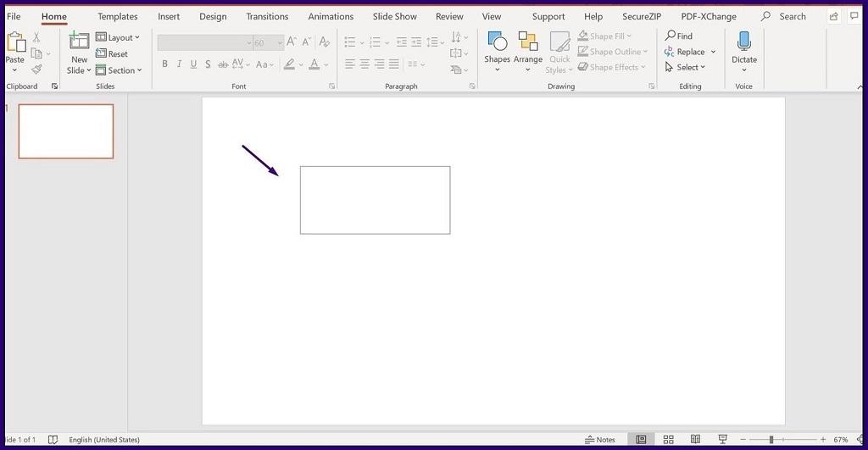Viewport: 868px width, 450px height.
Task: Toggle the Notes pane
Action: [600, 440]
